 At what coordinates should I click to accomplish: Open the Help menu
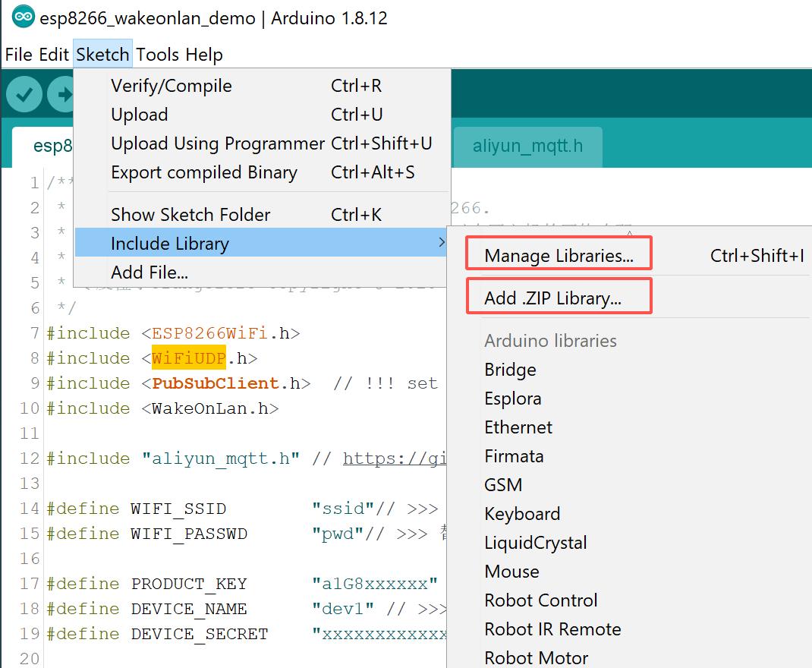[x=204, y=55]
